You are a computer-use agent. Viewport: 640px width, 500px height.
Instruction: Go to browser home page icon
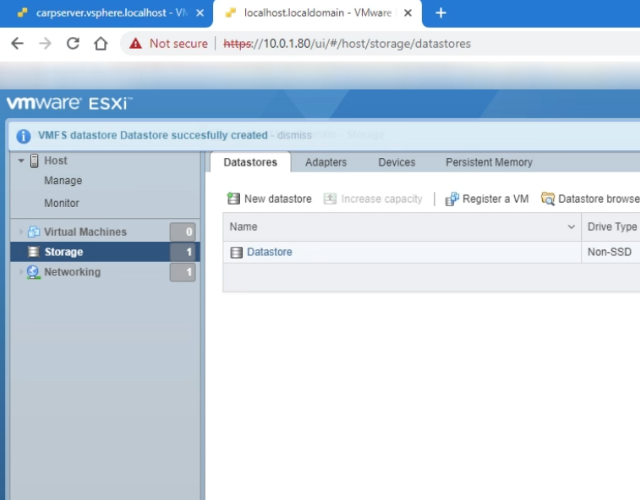101,43
